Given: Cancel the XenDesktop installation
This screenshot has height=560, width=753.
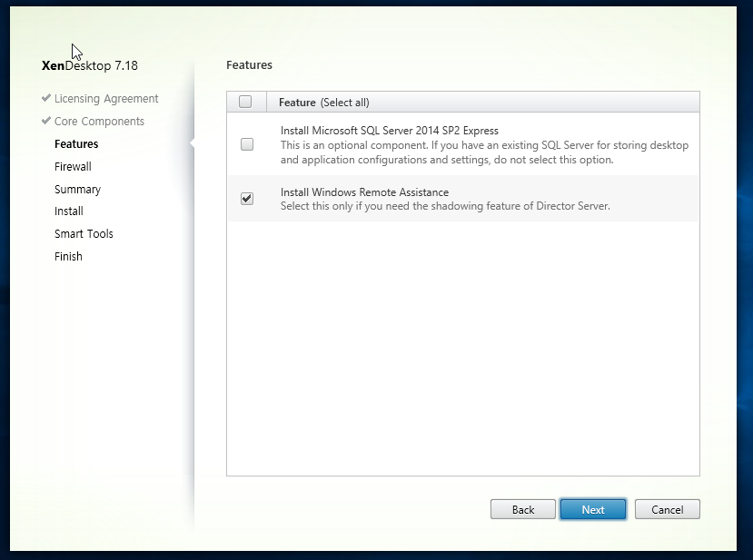Looking at the screenshot, I should 667,509.
